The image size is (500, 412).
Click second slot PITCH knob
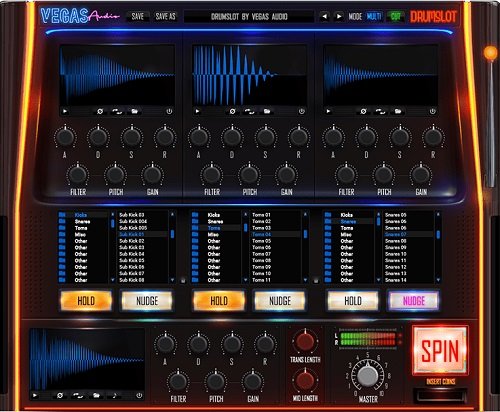coord(249,174)
